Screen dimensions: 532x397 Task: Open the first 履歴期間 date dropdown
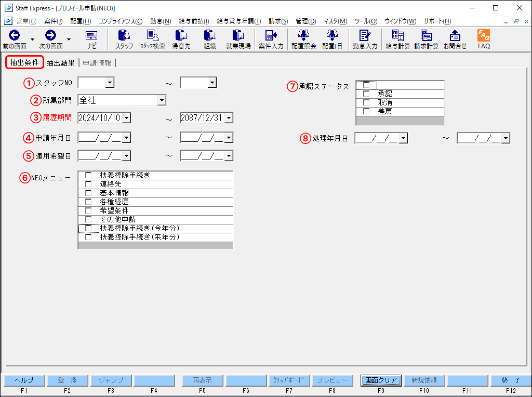pos(125,117)
